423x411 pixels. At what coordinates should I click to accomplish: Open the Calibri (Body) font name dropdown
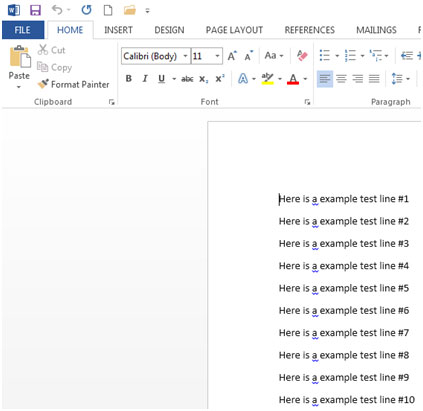pos(185,56)
